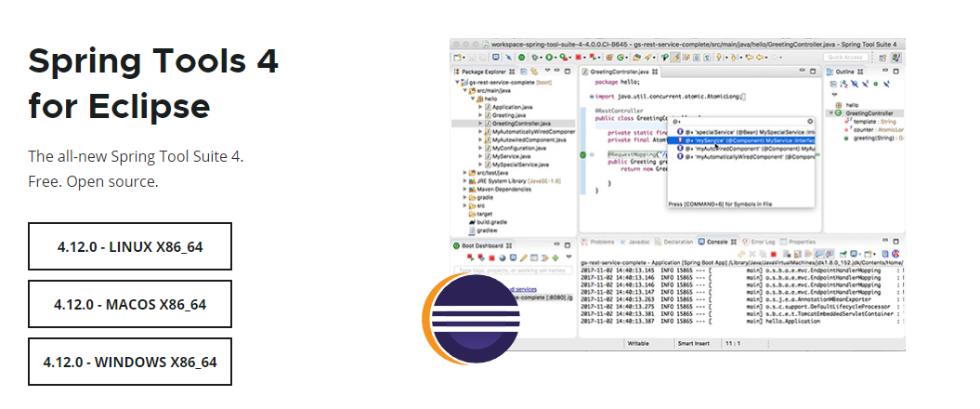Download Spring Tools 4.12.0 for Linux x86_64
This screenshot has height=409, width=980.
coord(130,246)
